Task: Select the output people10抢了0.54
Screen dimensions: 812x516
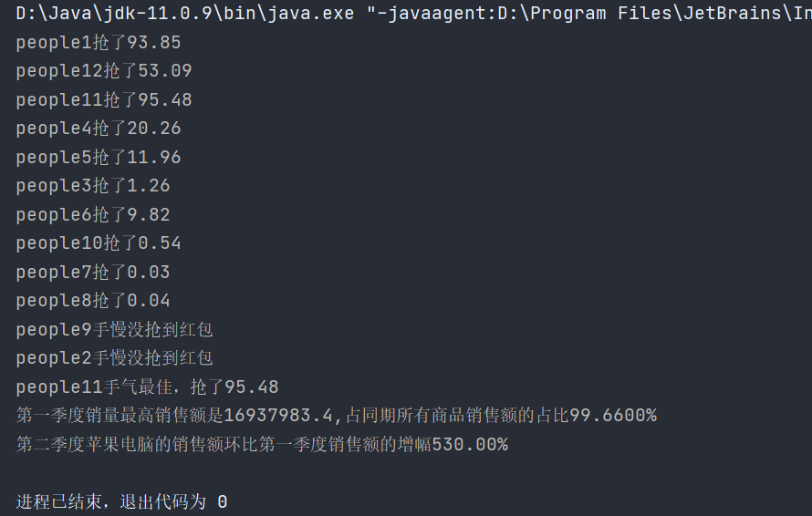Action: (x=99, y=243)
